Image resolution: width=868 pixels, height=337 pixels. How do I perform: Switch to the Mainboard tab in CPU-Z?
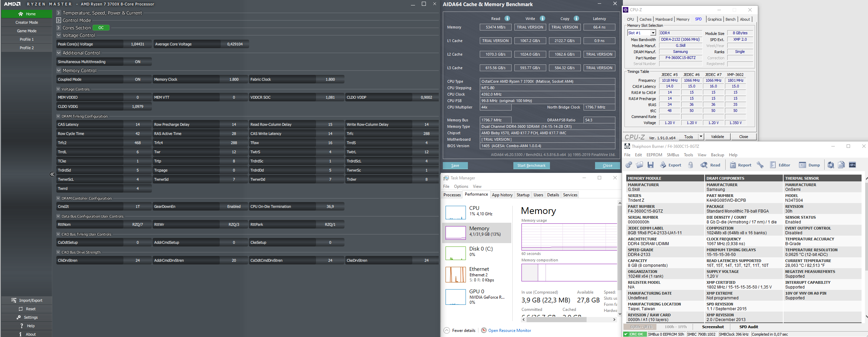[x=664, y=19]
